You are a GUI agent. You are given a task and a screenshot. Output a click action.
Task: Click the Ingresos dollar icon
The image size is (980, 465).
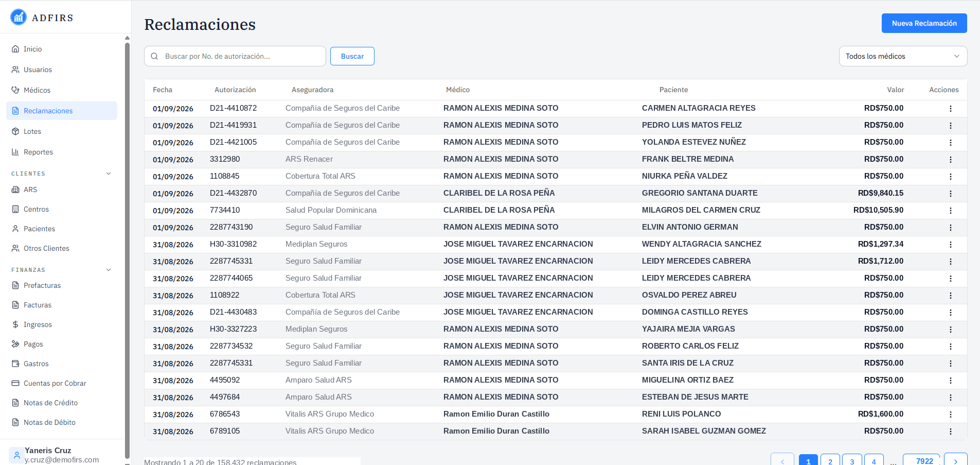[15, 324]
